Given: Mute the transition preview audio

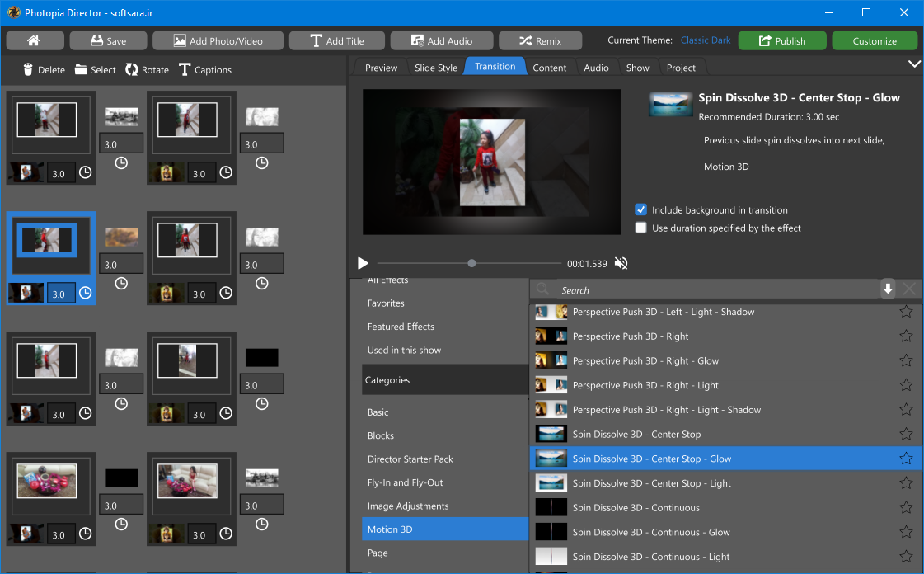Looking at the screenshot, I should pyautogui.click(x=621, y=263).
